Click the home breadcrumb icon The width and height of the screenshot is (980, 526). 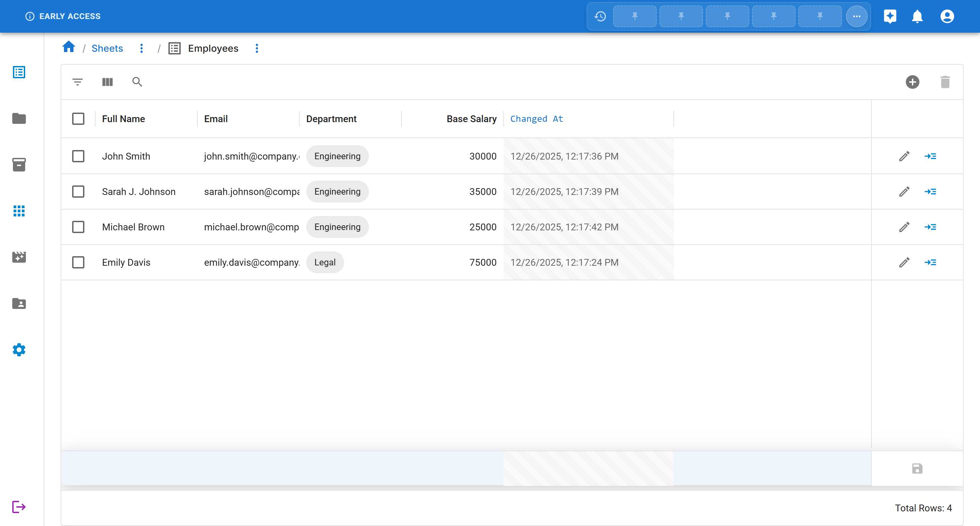[x=69, y=47]
